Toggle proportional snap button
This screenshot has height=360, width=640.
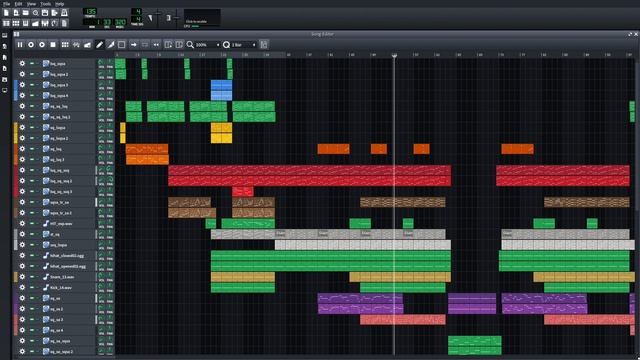tap(264, 44)
